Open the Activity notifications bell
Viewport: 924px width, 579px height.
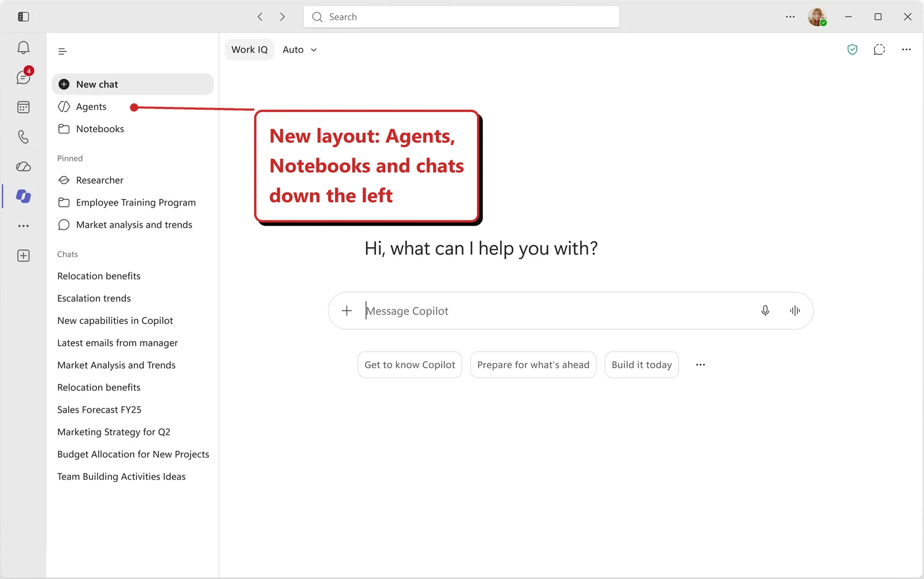[x=23, y=48]
